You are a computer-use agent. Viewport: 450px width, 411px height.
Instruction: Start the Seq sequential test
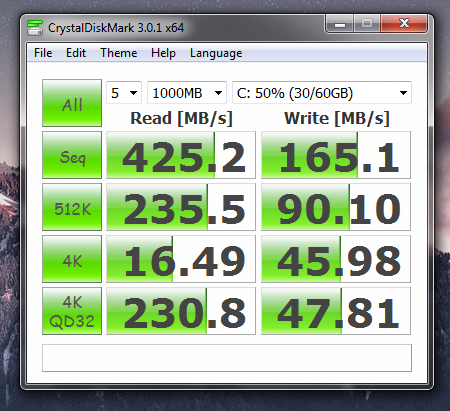(72, 155)
